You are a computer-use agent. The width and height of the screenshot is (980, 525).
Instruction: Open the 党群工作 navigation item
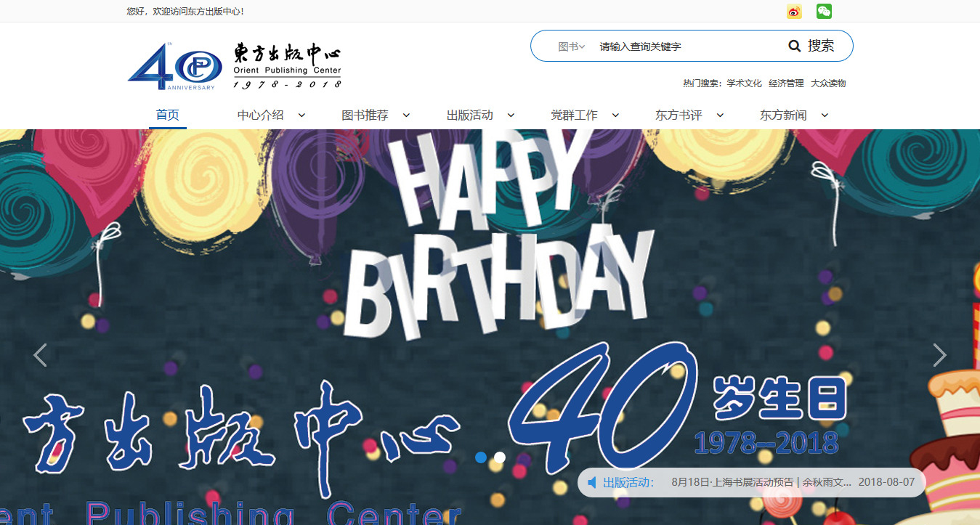574,115
